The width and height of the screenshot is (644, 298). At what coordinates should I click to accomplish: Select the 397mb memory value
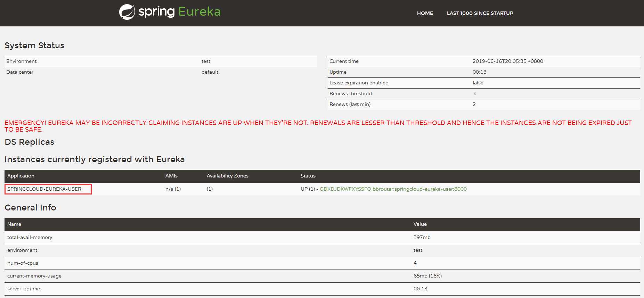coord(422,237)
